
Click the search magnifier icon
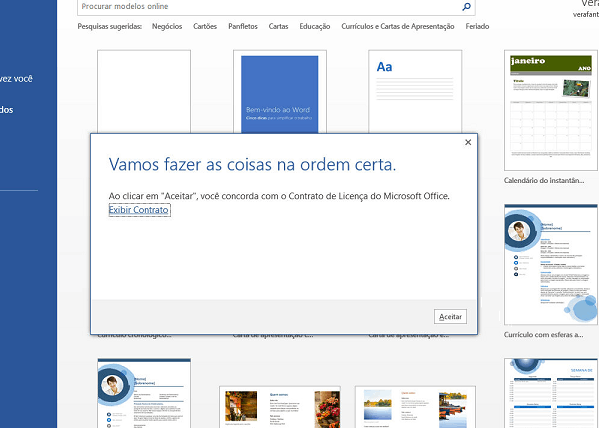[x=466, y=6]
